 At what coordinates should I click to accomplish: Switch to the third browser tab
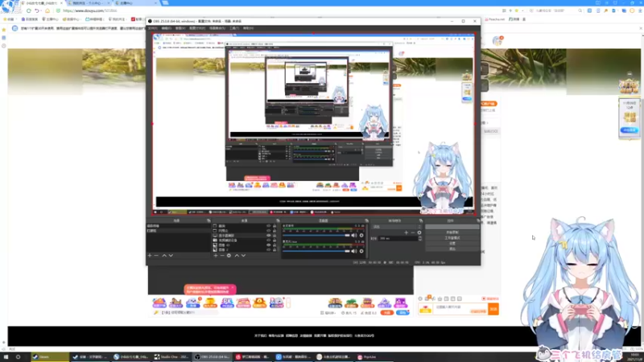(135, 3)
